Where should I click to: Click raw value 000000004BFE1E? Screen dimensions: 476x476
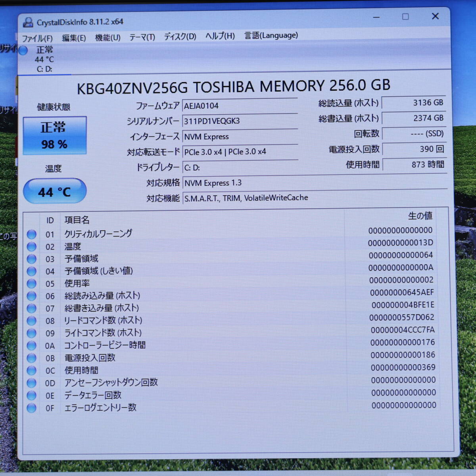403,305
